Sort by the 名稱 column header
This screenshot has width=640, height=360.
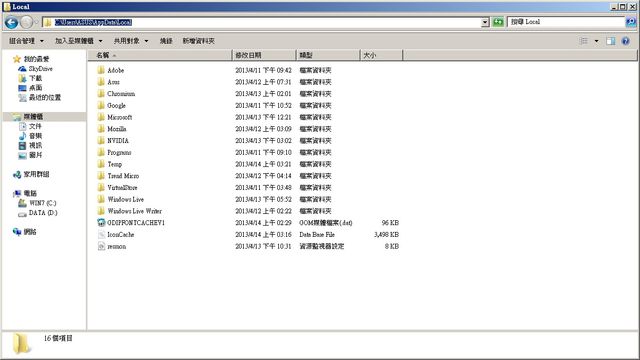[159, 55]
